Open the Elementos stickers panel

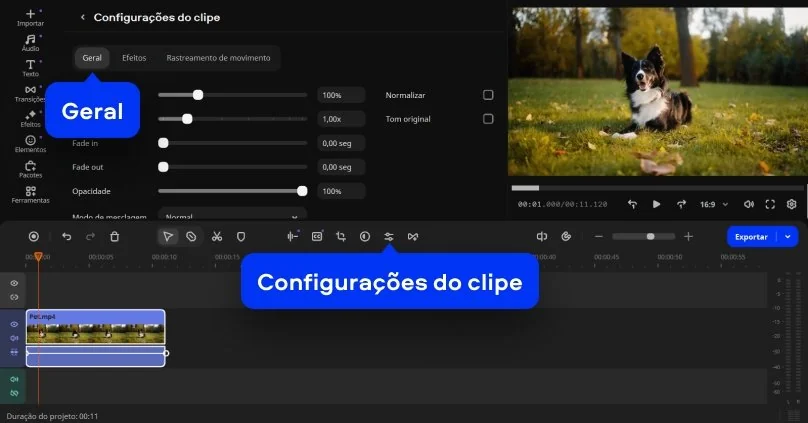[x=30, y=144]
